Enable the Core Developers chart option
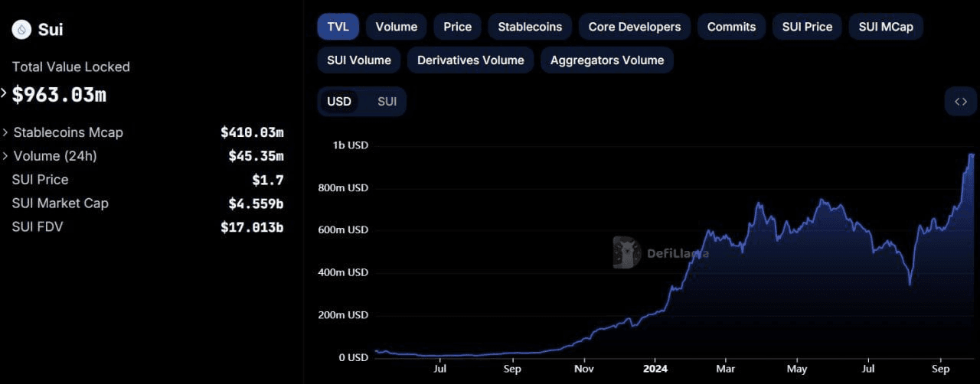 [635, 27]
